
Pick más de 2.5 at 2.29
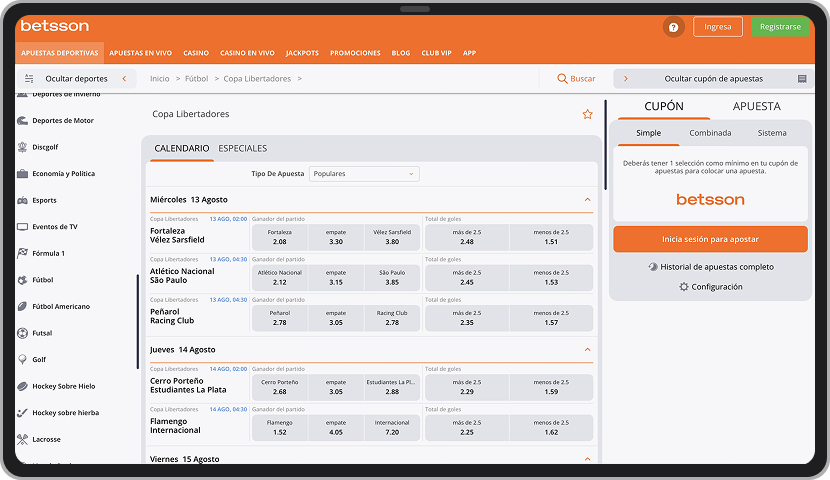tap(467, 387)
